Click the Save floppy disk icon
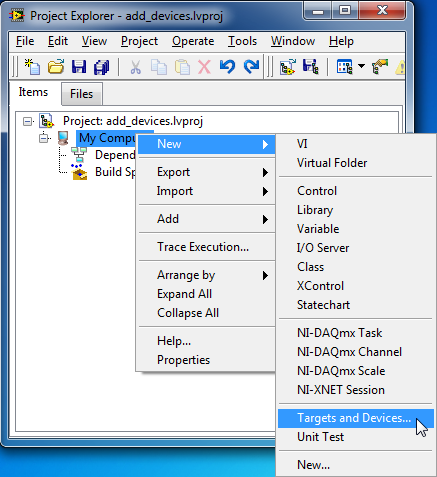Screen dimensions: 437x477 pyautogui.click(x=79, y=67)
